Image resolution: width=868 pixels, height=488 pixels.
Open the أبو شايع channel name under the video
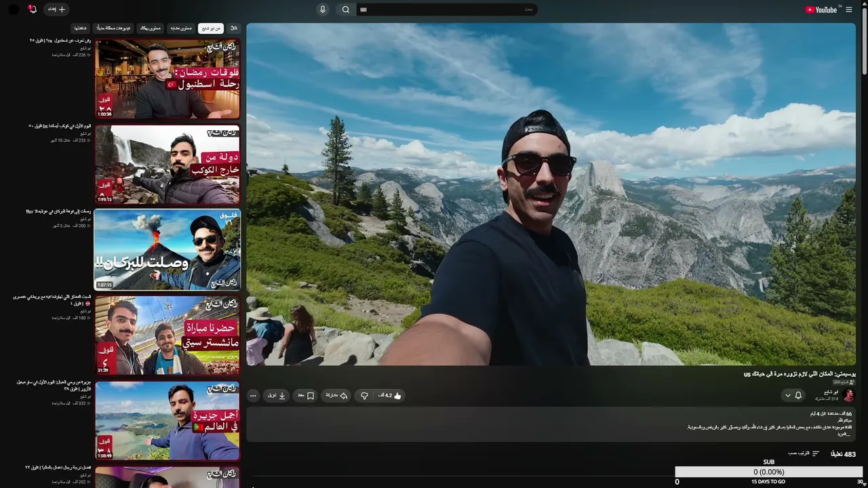coord(831,392)
